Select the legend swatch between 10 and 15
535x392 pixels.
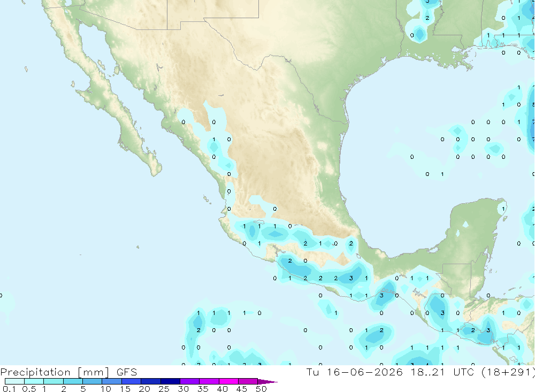(x=112, y=381)
